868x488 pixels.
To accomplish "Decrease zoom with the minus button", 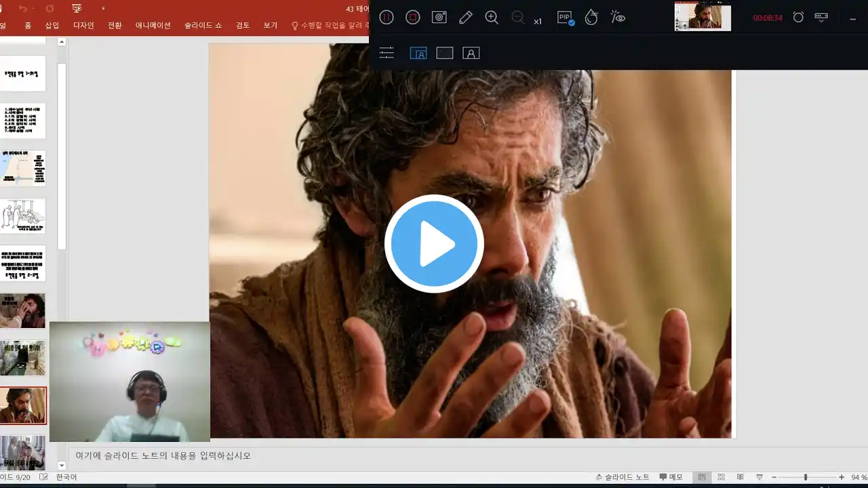I will coord(774,477).
